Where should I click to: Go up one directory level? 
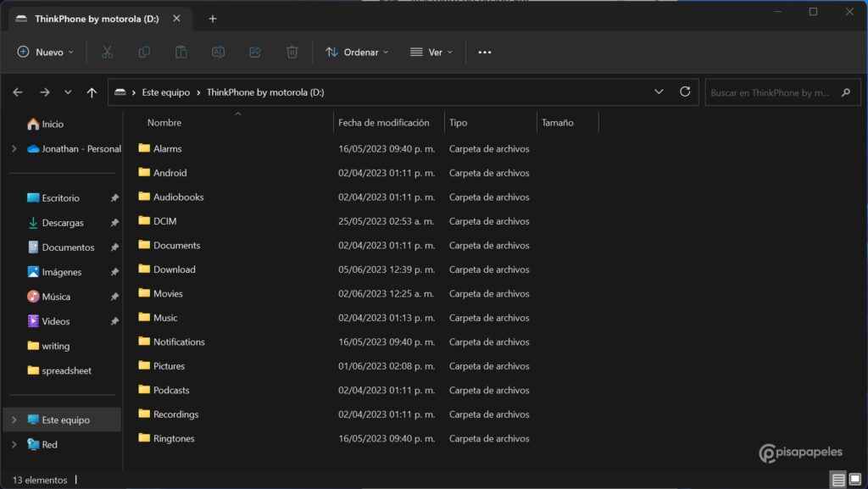point(92,92)
